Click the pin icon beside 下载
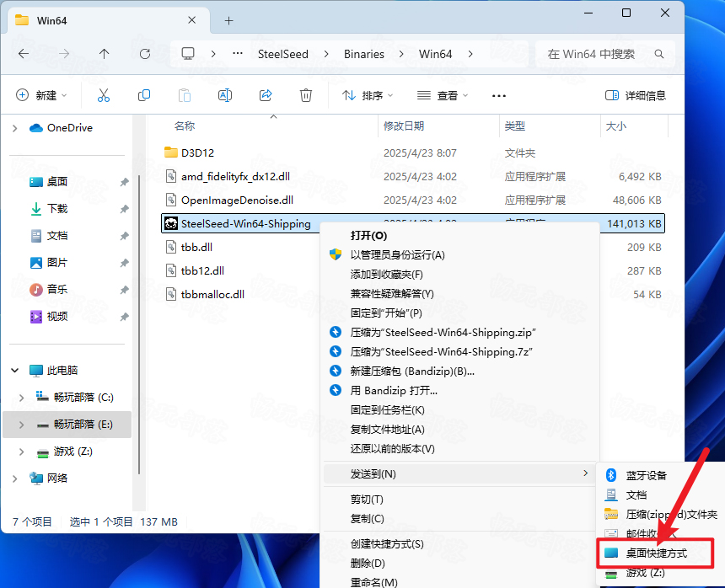 click(x=124, y=209)
